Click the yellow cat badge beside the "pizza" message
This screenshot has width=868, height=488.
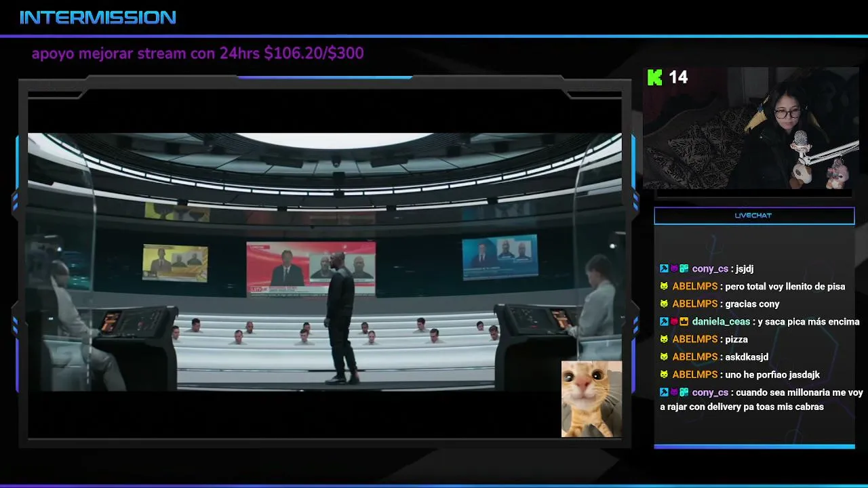664,340
